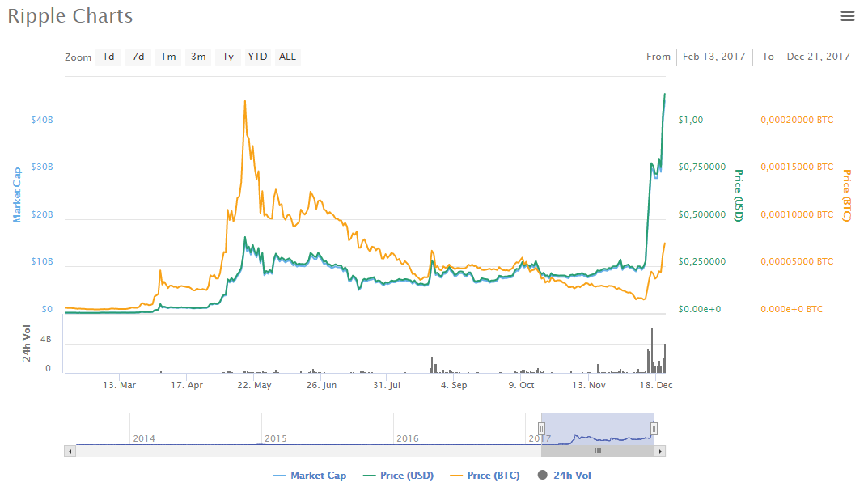Edit the From date field
The height and width of the screenshot is (487, 868).
(x=714, y=57)
